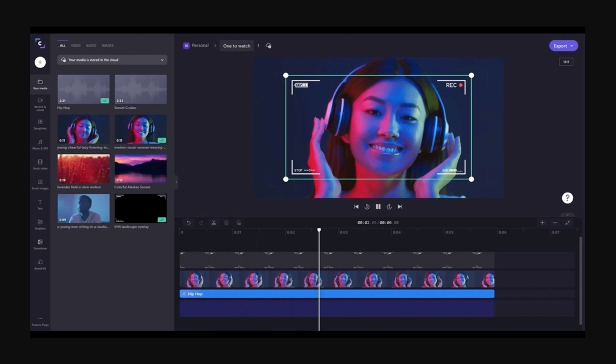The height and width of the screenshot is (364, 616).
Task: Undo the last edit
Action: click(x=189, y=223)
